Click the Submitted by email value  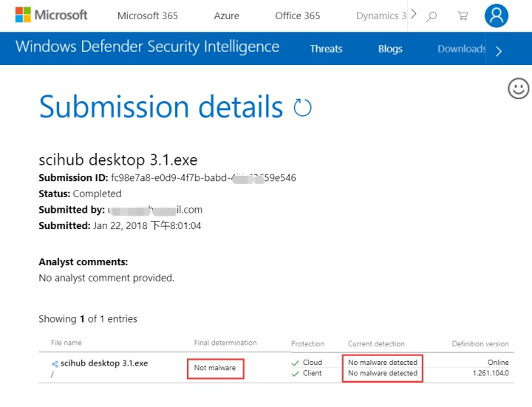point(154,210)
